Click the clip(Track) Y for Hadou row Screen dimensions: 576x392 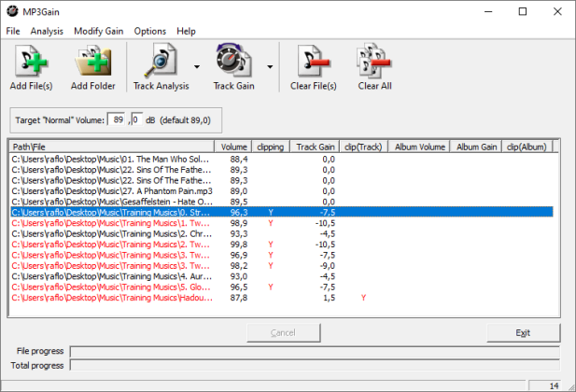(363, 298)
